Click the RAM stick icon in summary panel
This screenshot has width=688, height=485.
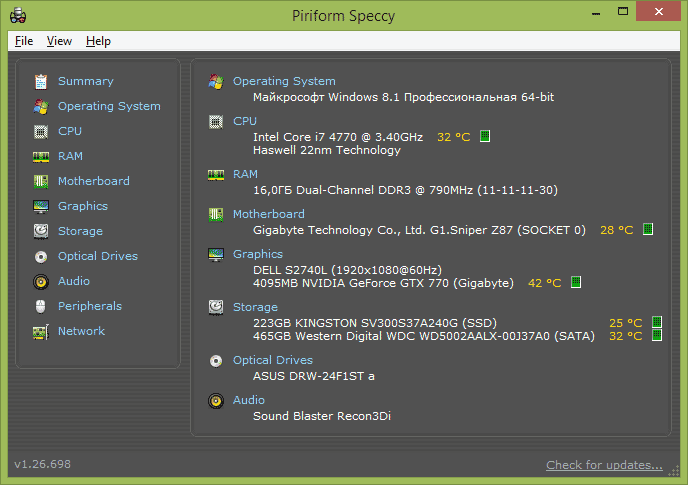click(216, 175)
